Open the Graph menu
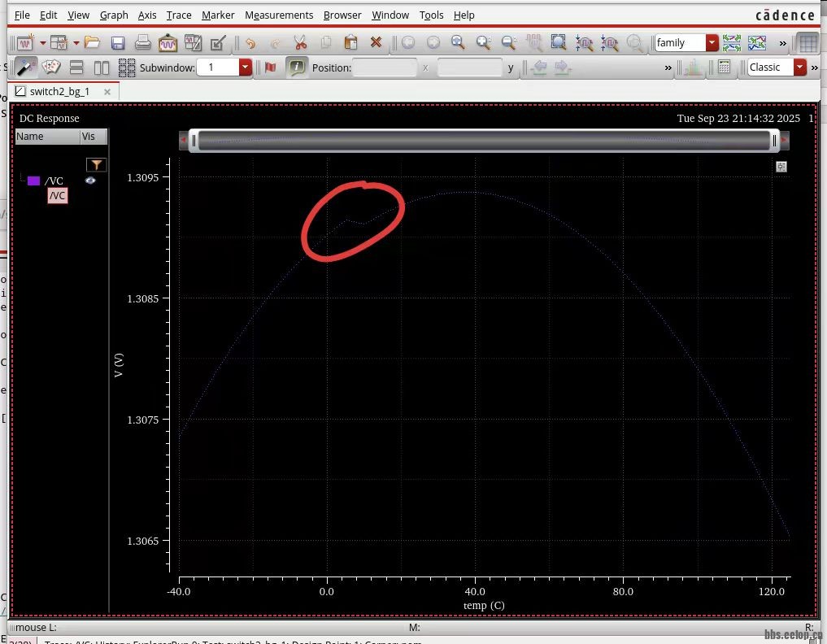This screenshot has height=644, width=827. 114,15
